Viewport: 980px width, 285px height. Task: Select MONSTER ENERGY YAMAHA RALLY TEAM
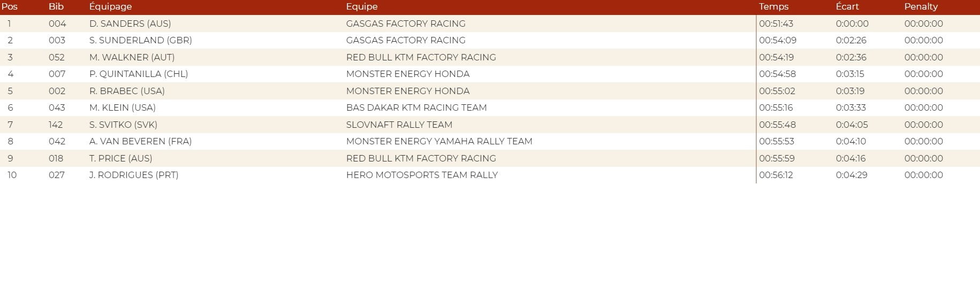(x=439, y=141)
